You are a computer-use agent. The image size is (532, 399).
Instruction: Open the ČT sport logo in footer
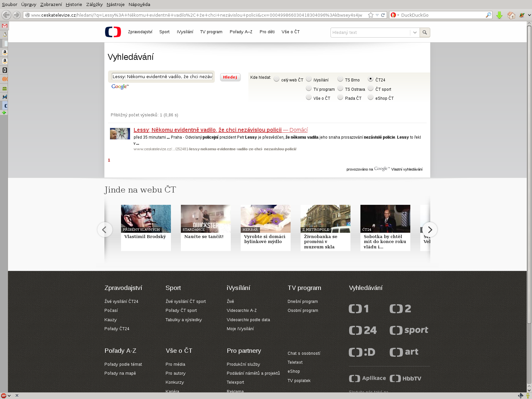pos(409,330)
